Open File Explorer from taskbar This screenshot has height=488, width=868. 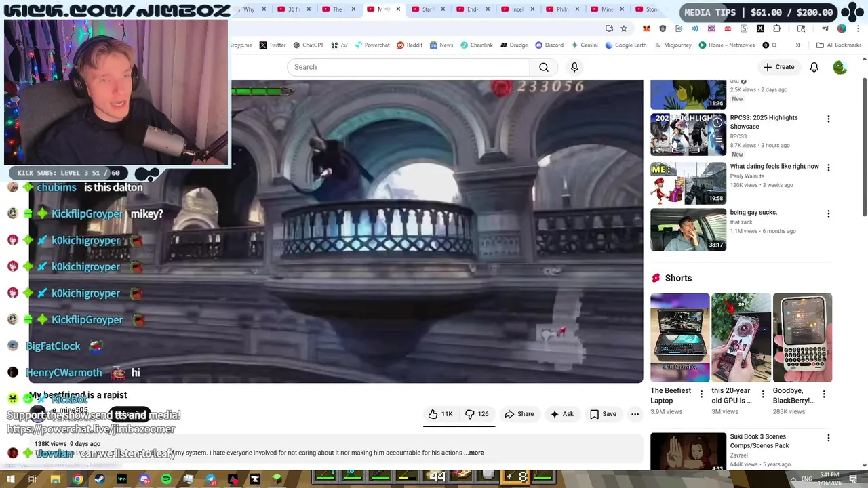tap(56, 479)
